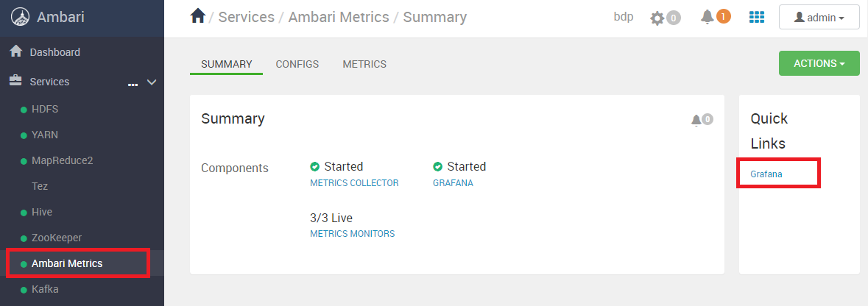Expand the green ACTIONS dropdown
868x306 pixels.
pyautogui.click(x=819, y=63)
